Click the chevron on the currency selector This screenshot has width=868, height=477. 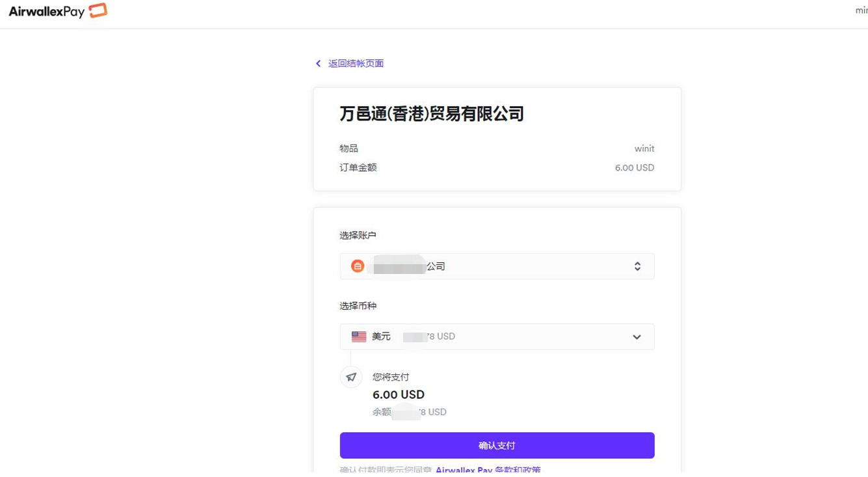point(637,337)
